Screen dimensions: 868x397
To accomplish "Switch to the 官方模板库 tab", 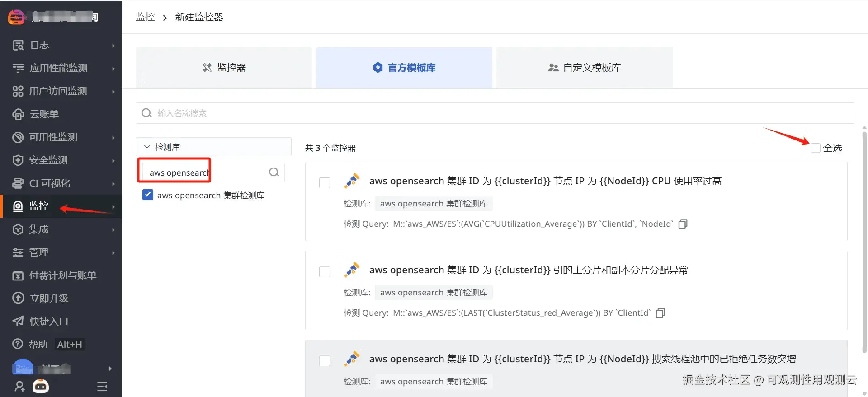I will [x=404, y=68].
